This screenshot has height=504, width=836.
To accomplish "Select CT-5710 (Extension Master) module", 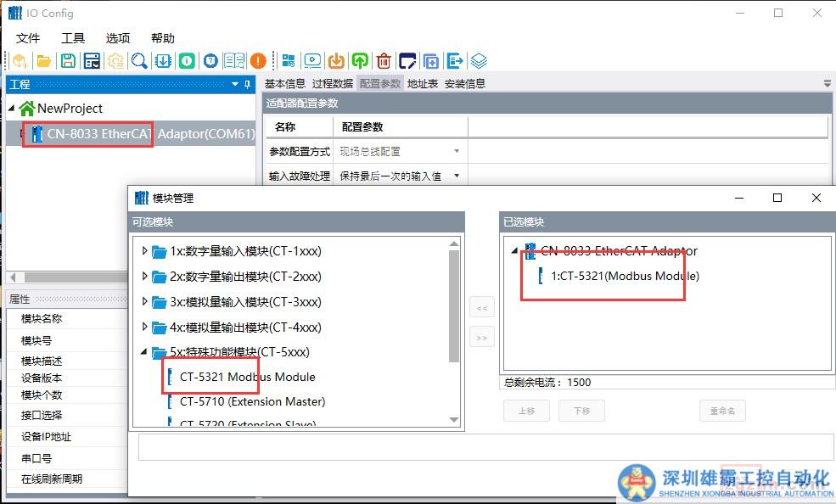I will coord(252,401).
